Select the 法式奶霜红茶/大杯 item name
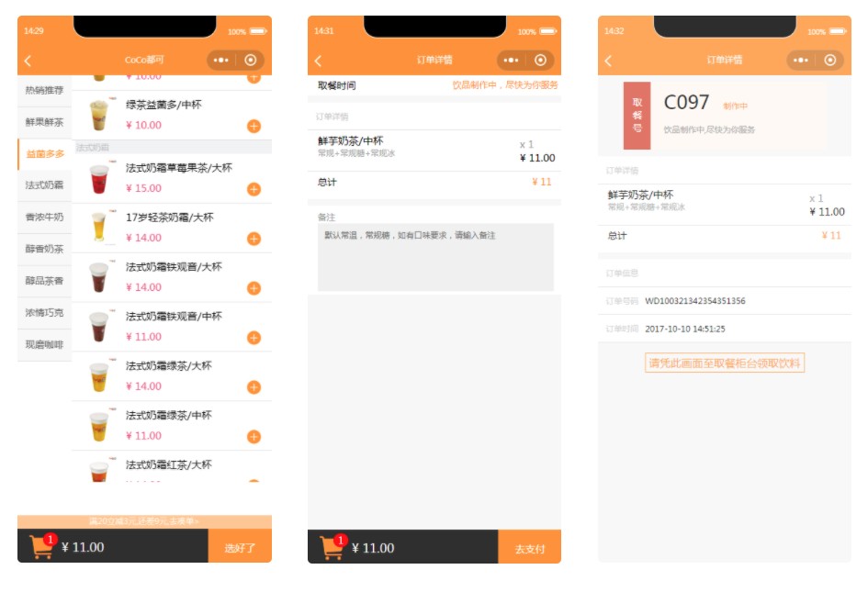Viewport: 868px width, 592px height. tap(168, 464)
